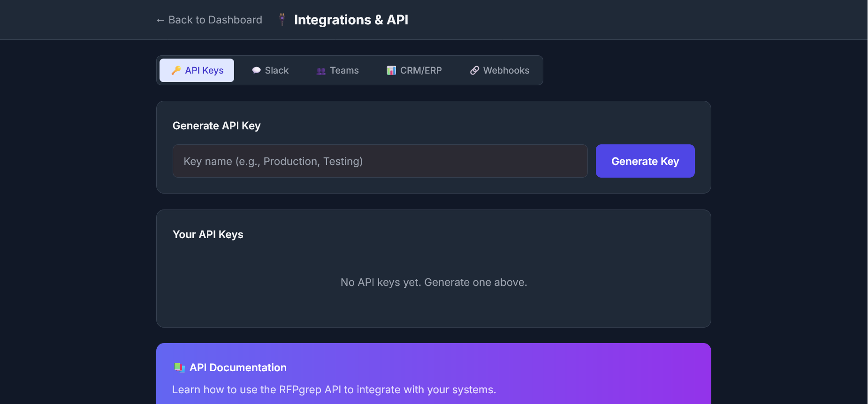Screen dimensions: 868x404
Task: Return via the Back to Dashboard link
Action: click(215, 20)
